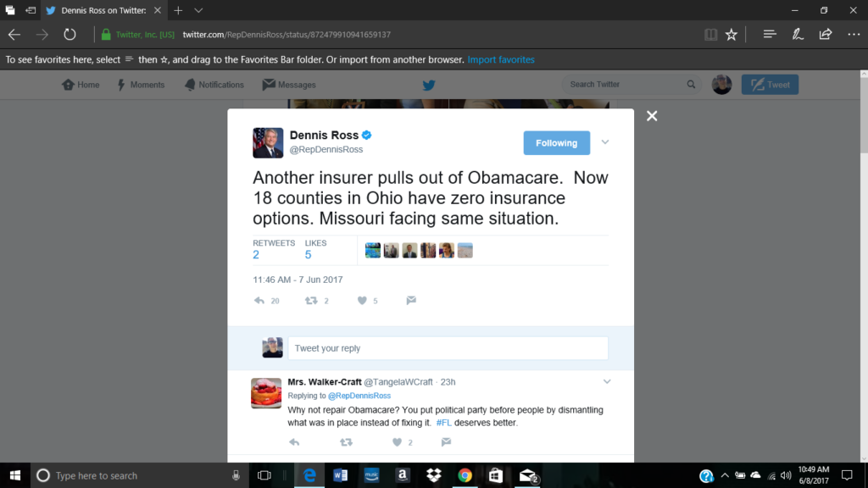The image size is (868, 488).
Task: Send tweet via direct message envelope icon
Action: [x=411, y=301]
